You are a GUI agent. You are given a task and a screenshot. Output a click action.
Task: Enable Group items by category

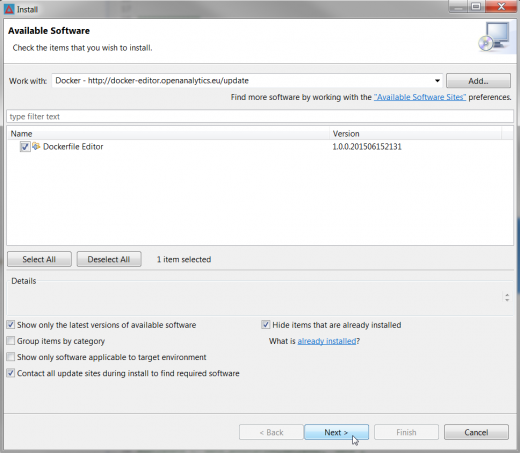11,341
